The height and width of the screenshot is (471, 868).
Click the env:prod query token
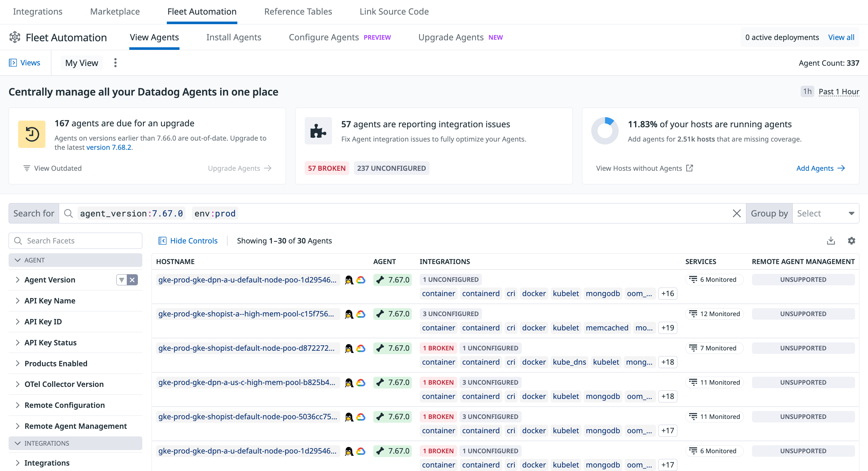click(x=215, y=214)
